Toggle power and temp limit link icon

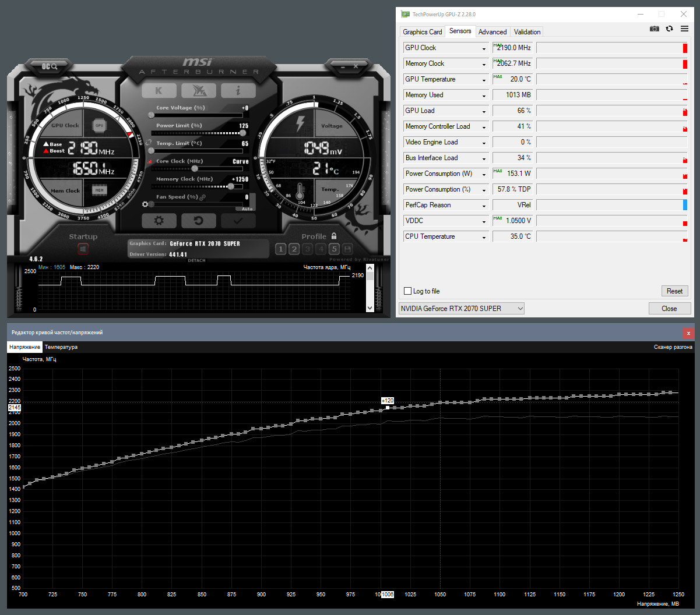click(149, 142)
